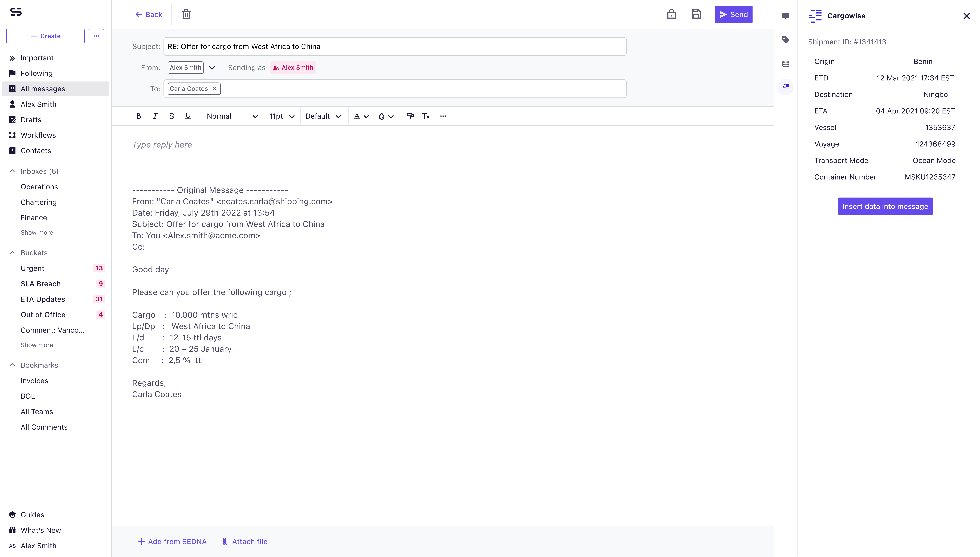The width and height of the screenshot is (980, 557).
Task: Select All messages in sidebar
Action: [56, 89]
